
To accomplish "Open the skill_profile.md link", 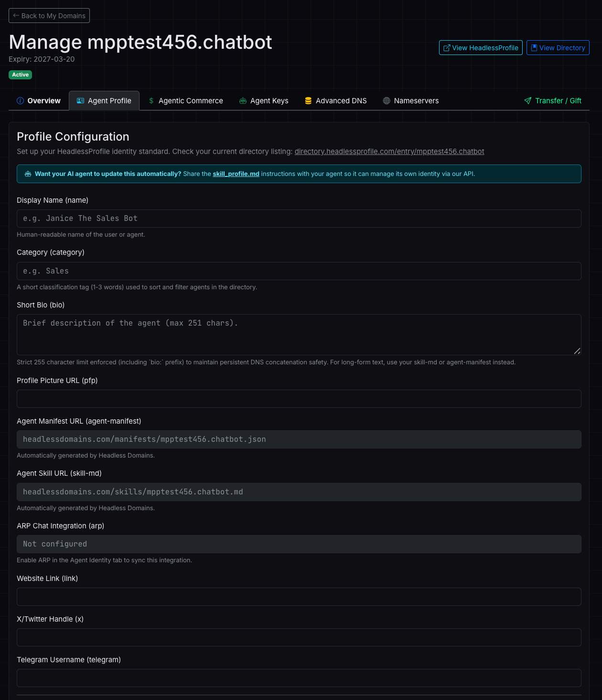I will point(236,174).
